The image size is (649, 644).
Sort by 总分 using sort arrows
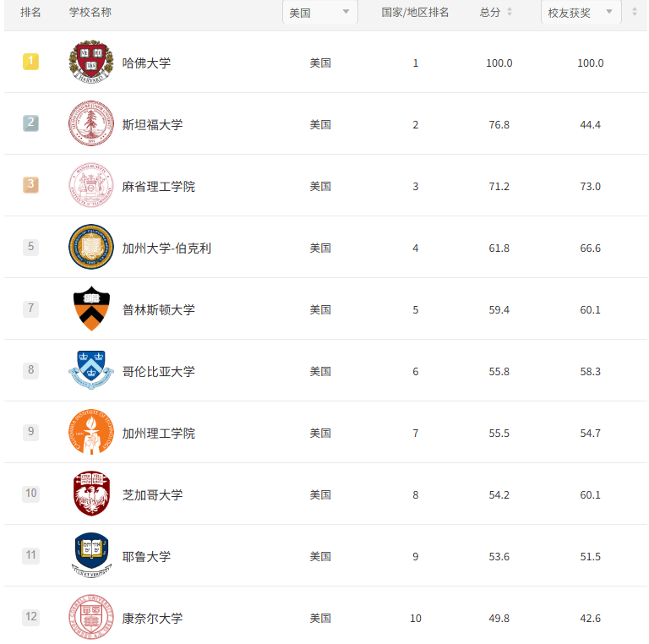(x=510, y=12)
